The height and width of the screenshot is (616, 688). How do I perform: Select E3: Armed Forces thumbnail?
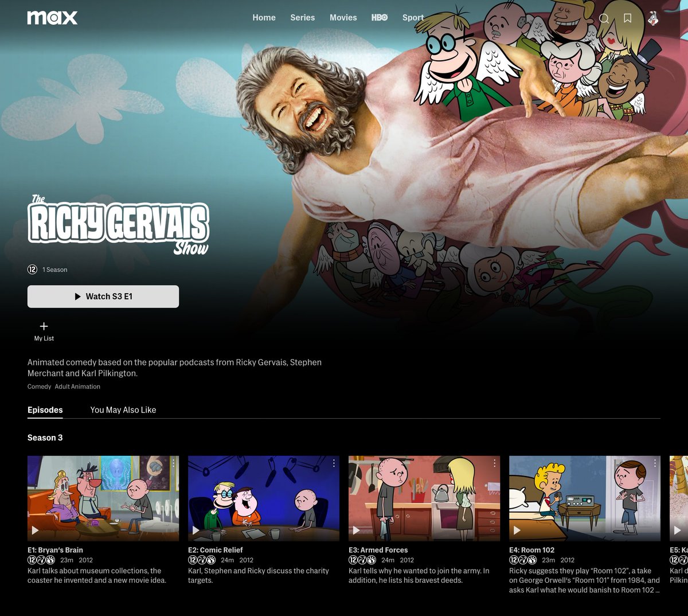(x=424, y=498)
